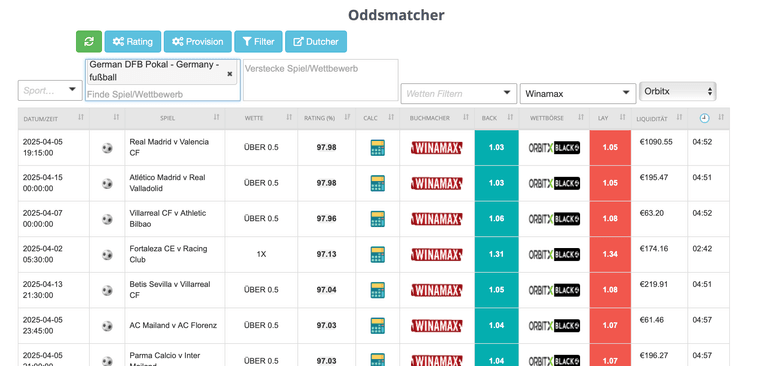Open the Winamax bookmaker dropdown
The width and height of the screenshot is (760, 366).
[x=578, y=94]
